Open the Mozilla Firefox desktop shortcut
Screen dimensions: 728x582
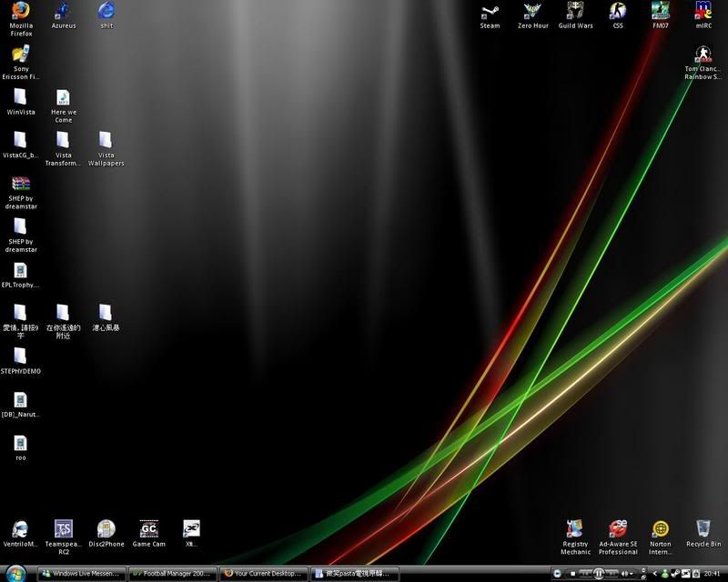21,18
